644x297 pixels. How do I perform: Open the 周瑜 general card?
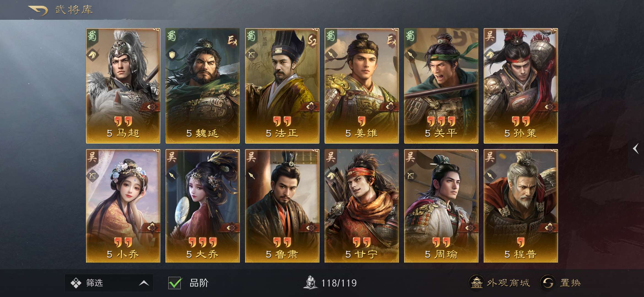click(441, 206)
